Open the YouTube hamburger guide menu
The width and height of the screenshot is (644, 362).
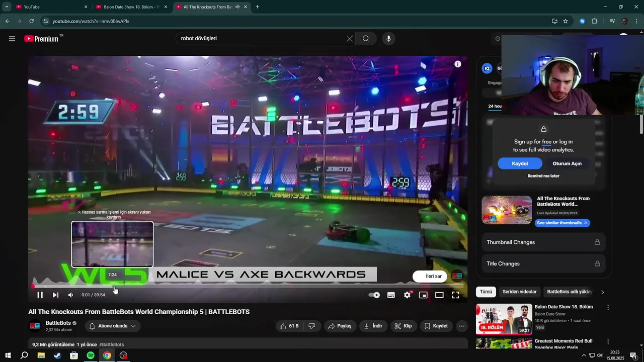pyautogui.click(x=12, y=38)
